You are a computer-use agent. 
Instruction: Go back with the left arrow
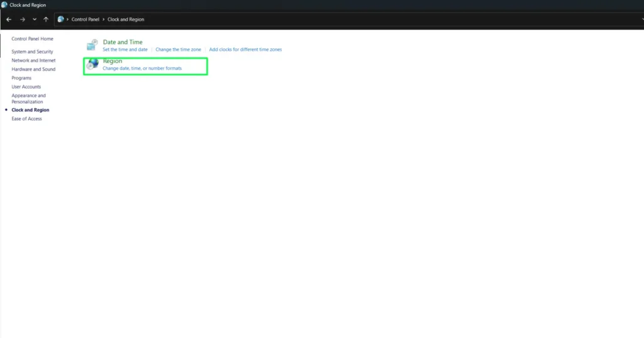pyautogui.click(x=9, y=20)
